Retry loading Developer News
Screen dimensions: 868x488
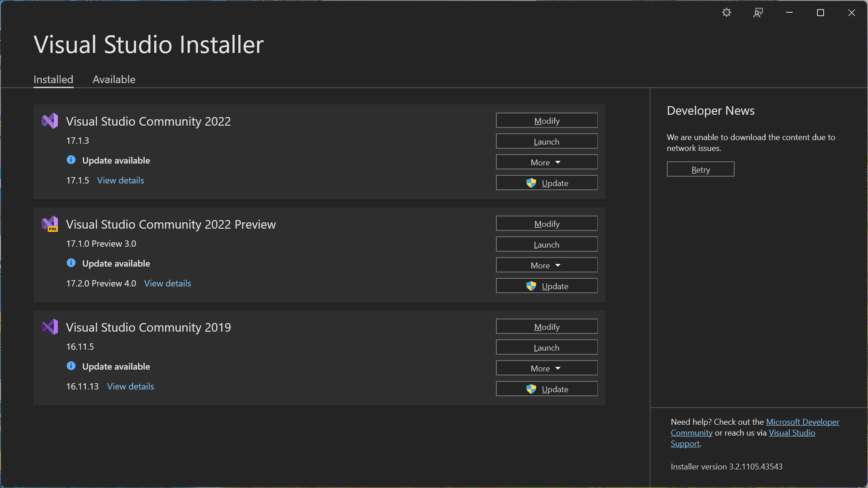pos(700,169)
